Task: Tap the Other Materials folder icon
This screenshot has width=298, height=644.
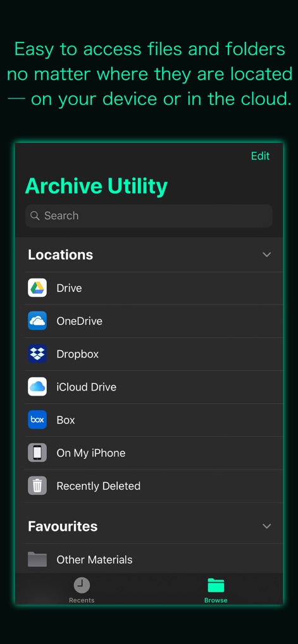Action: (37, 559)
